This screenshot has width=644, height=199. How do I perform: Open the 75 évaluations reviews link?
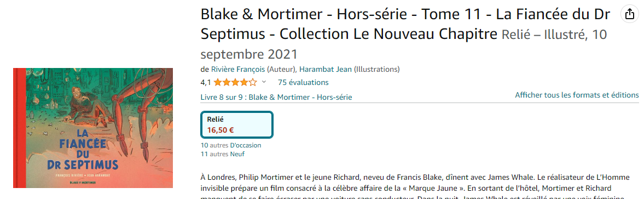click(303, 82)
